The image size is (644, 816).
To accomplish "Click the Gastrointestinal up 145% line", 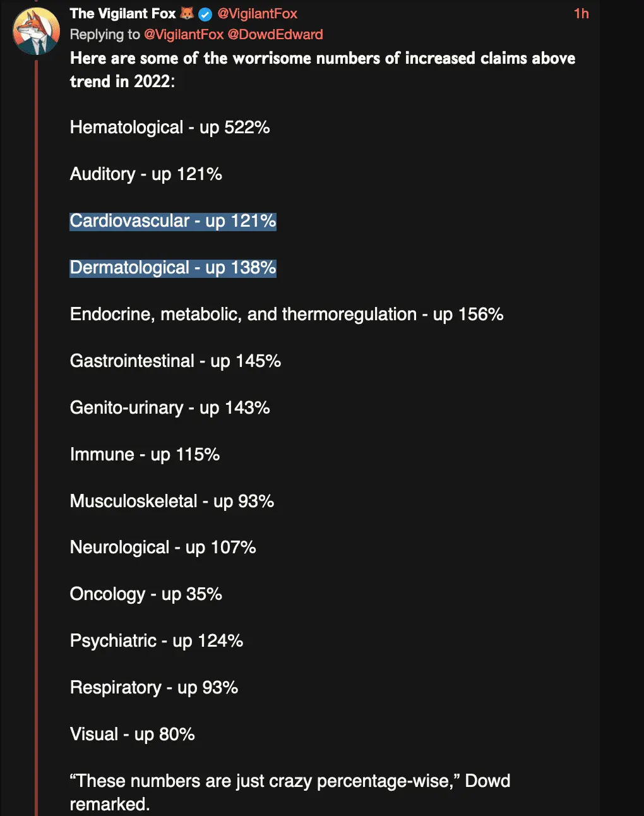I will [176, 361].
